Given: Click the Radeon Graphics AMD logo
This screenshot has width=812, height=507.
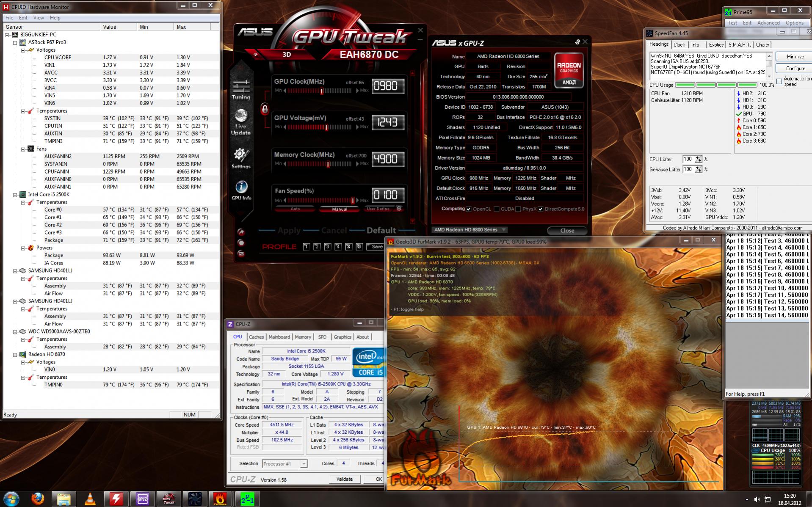Looking at the screenshot, I should 569,71.
